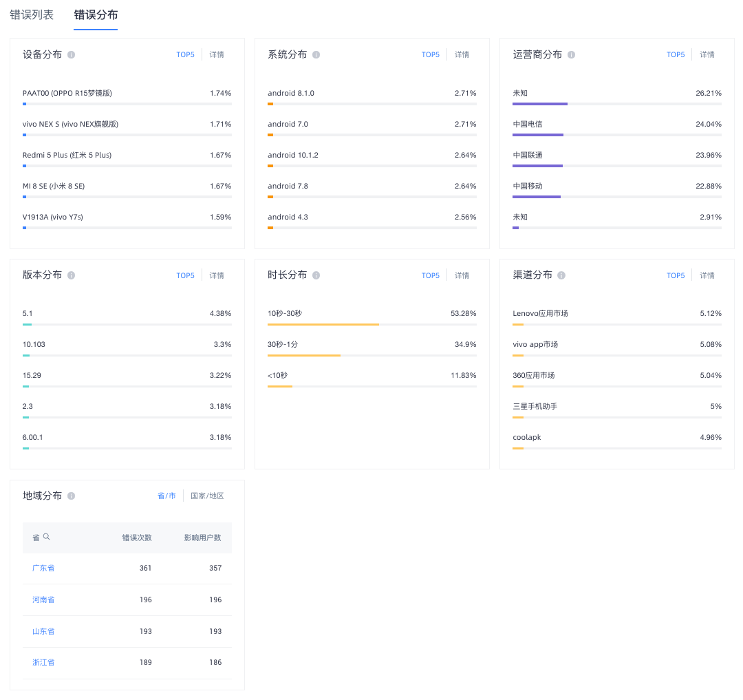Toggle 详情 view in 系统分布 card
The image size is (743, 700).
[462, 55]
